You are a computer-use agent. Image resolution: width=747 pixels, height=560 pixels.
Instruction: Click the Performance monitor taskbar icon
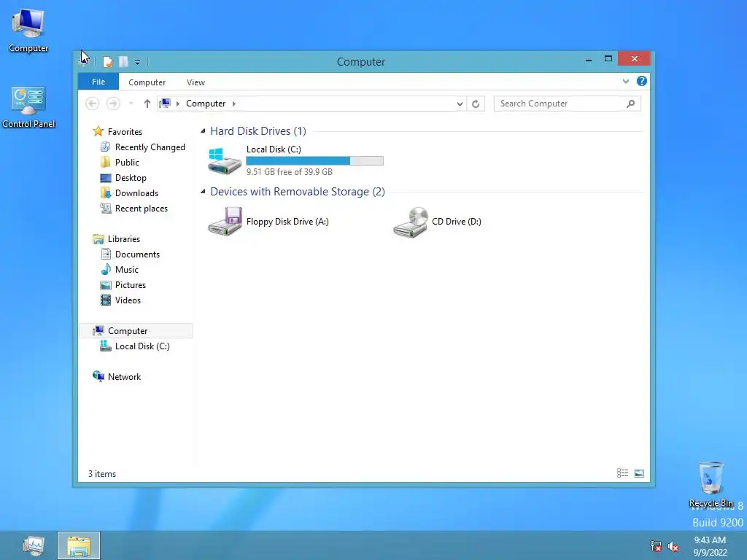34,546
